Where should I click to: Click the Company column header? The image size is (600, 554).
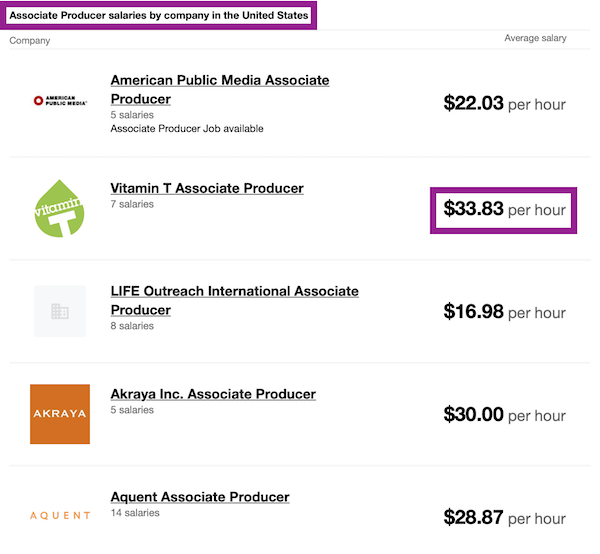tap(30, 41)
